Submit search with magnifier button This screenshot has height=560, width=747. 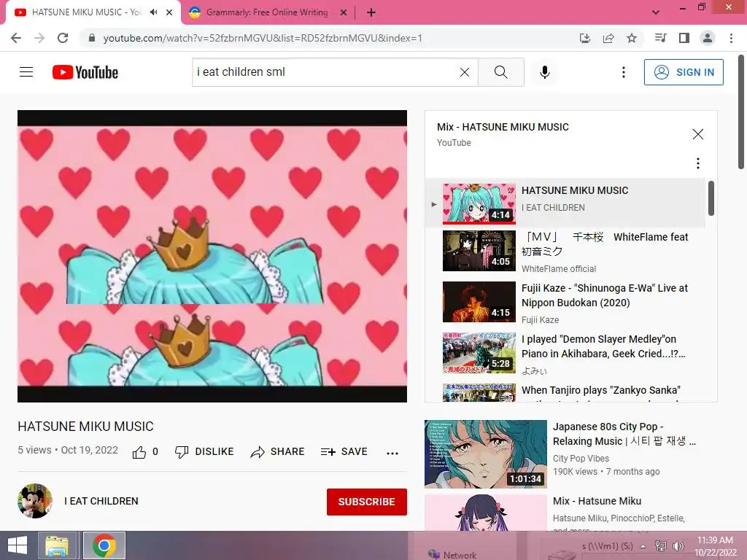500,72
